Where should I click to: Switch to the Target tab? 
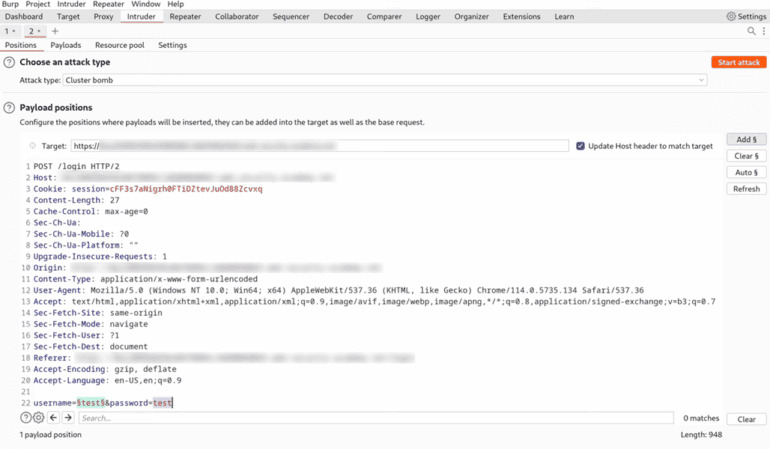tap(68, 16)
